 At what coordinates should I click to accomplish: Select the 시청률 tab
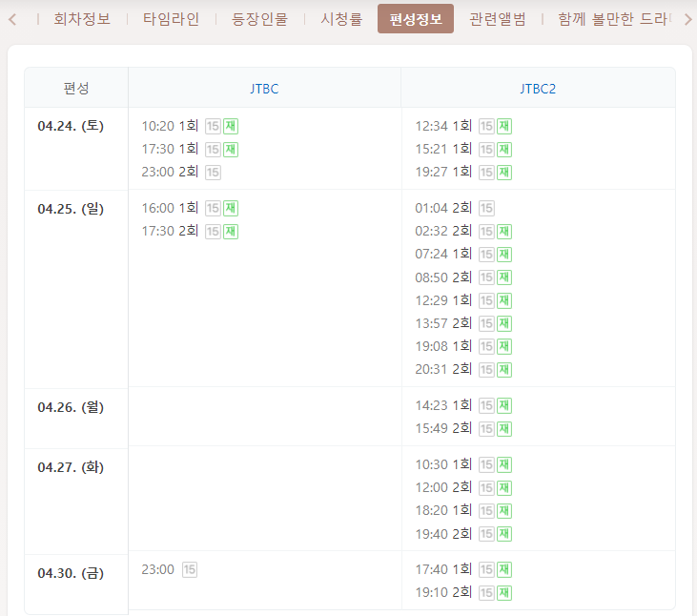click(342, 19)
